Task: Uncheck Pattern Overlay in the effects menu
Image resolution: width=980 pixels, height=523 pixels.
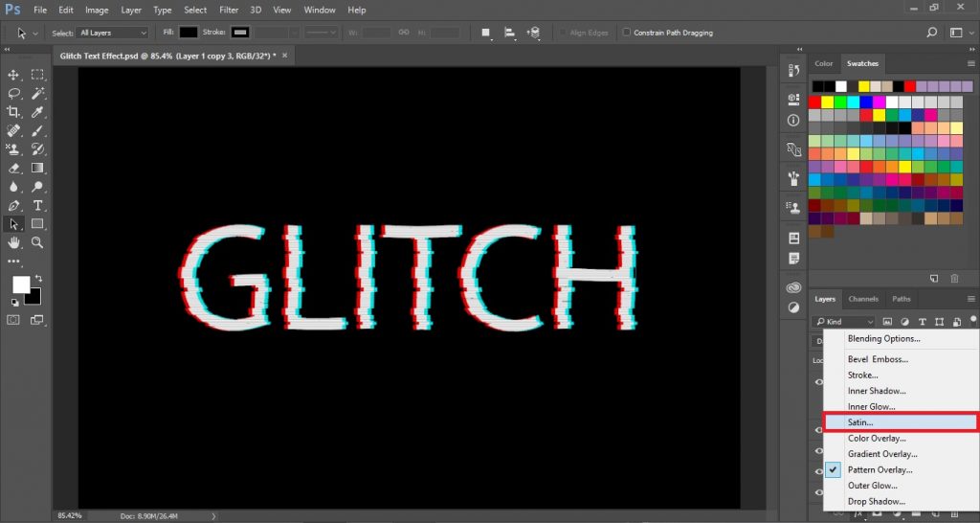Action: pyautogui.click(x=835, y=469)
